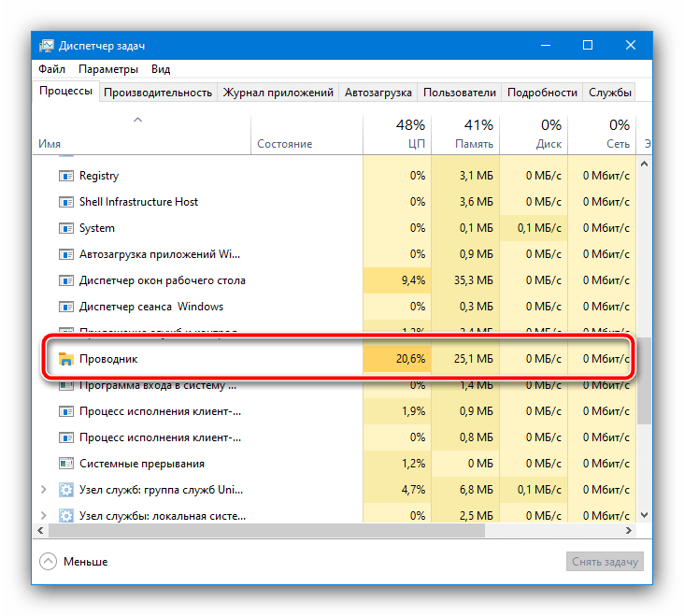Click the Автозагрузка приложений Wi... process icon
Screen dimensions: 684x616
[65, 254]
